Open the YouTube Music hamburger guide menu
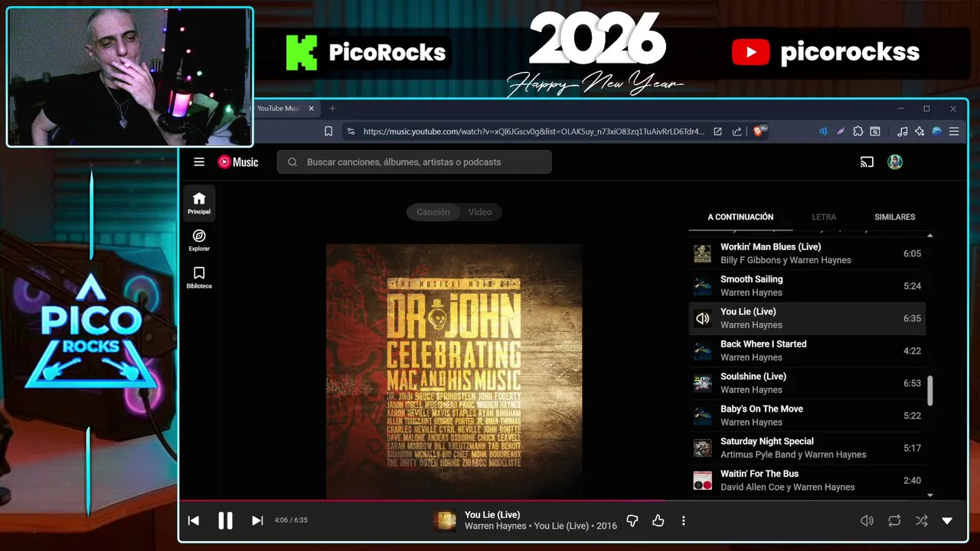 (199, 162)
